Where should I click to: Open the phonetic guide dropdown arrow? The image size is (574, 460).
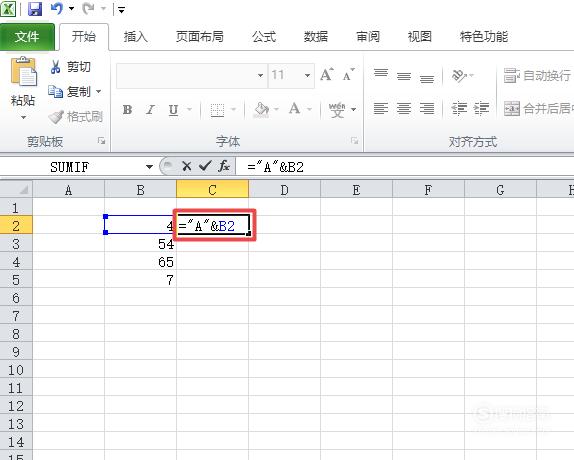click(x=353, y=109)
